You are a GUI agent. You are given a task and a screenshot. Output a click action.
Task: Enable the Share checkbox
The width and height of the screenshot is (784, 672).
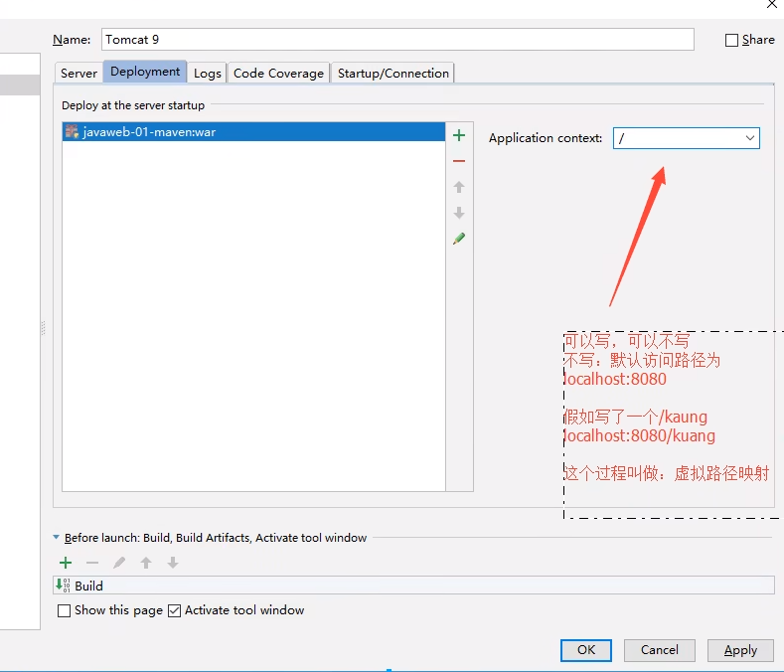pyautogui.click(x=732, y=41)
